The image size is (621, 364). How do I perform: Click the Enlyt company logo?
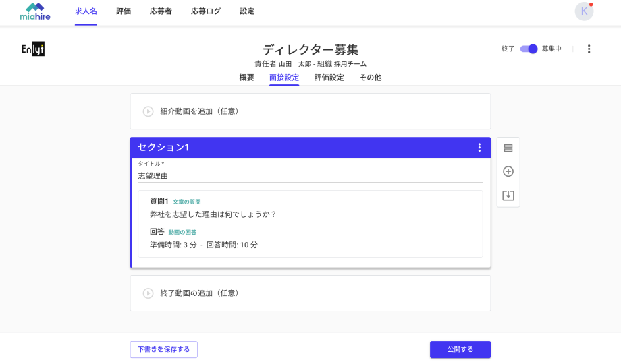(x=33, y=49)
